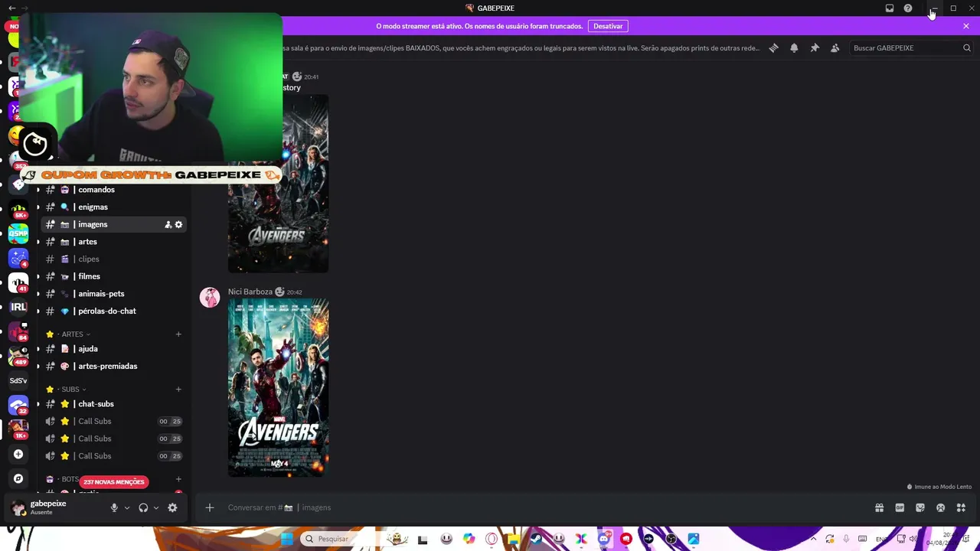This screenshot has width=980, height=551.
Task: Dismiss the streamer mode banner
Action: [966, 26]
